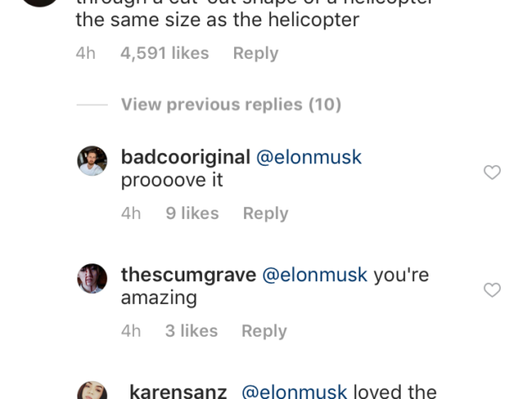Viewport: 532px width, 399px height.
Task: Tap @elonmusk mention in karensanz's reply
Action: [x=295, y=392]
